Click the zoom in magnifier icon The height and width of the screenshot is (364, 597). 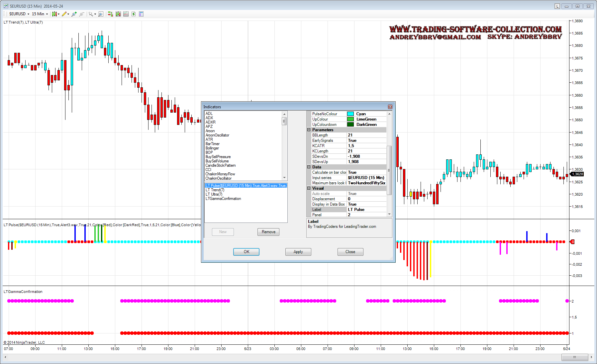(74, 14)
